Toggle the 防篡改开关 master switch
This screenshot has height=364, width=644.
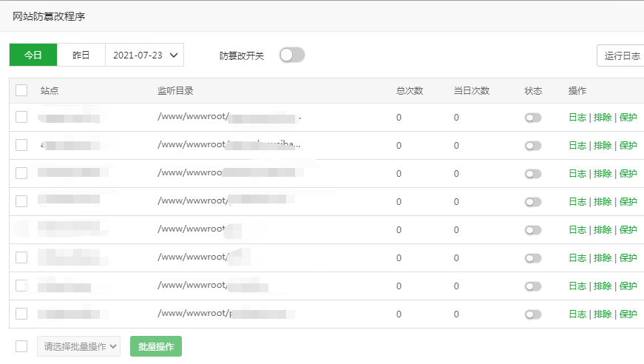pyautogui.click(x=292, y=55)
